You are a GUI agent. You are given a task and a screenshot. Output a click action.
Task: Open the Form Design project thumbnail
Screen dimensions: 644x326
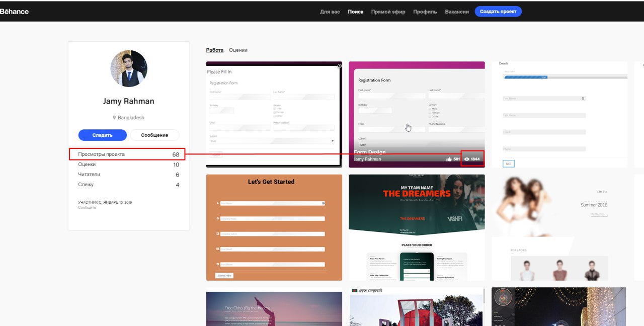click(417, 115)
